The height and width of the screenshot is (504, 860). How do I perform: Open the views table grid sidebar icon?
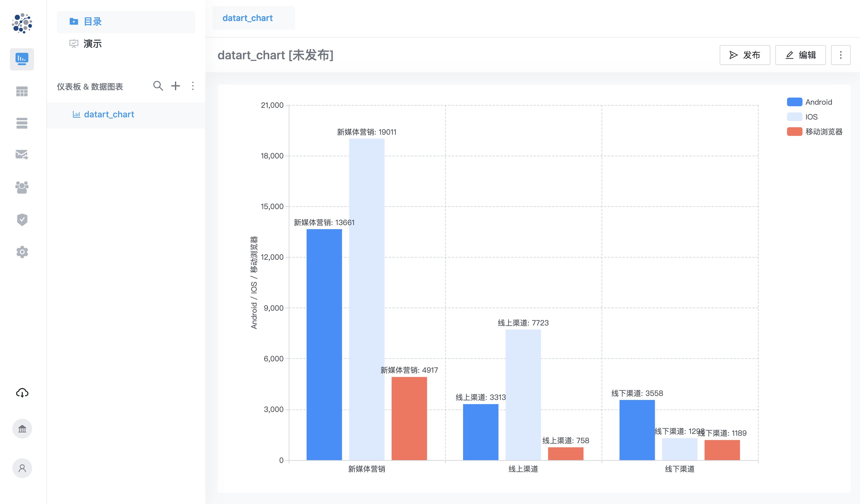22,91
